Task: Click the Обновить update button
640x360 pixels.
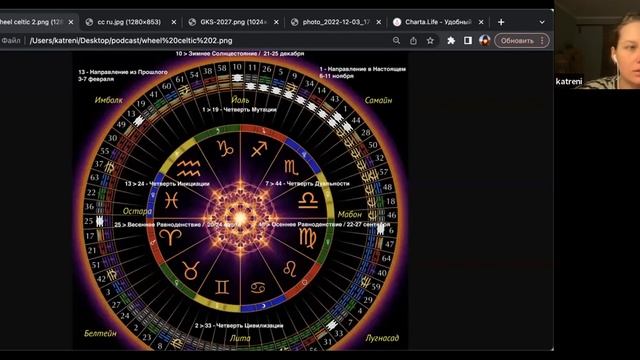Action: pyautogui.click(x=517, y=40)
